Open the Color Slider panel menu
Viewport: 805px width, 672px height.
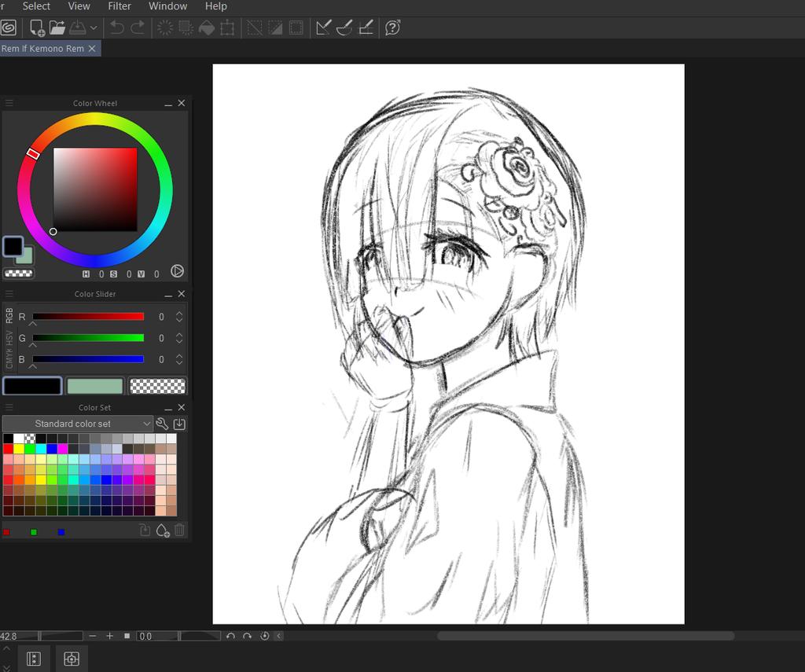coord(9,294)
